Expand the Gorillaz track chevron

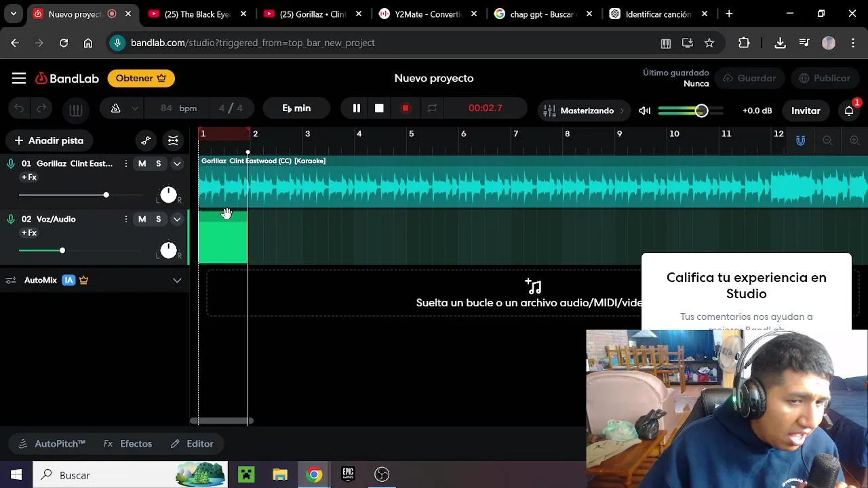[x=177, y=163]
